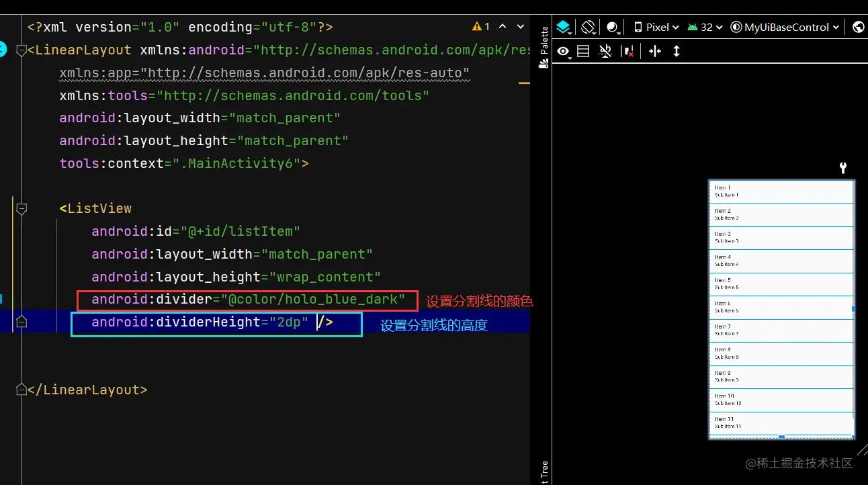The height and width of the screenshot is (485, 868).
Task: Click the warning indicator showing 1 problem
Action: (481, 27)
